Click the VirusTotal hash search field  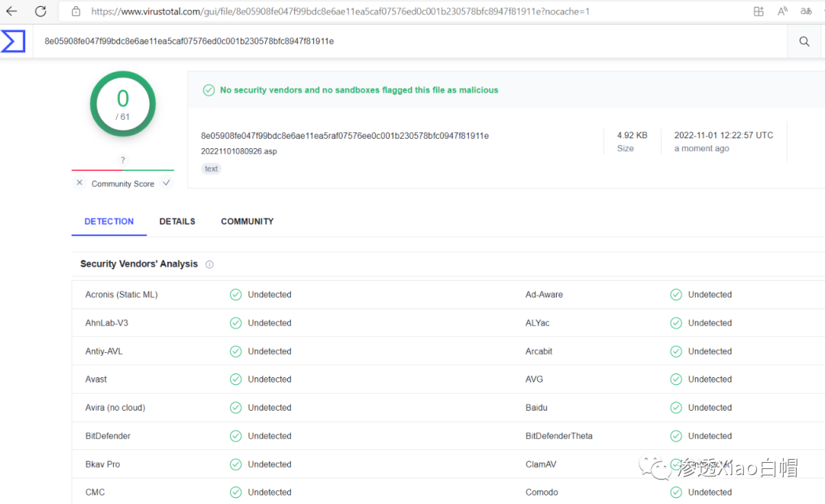410,41
